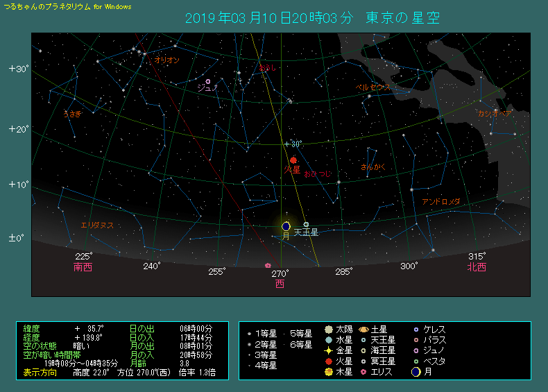The image size is (548, 392).
Task: Click the アンドロメダ constellation label
Action: point(441,202)
